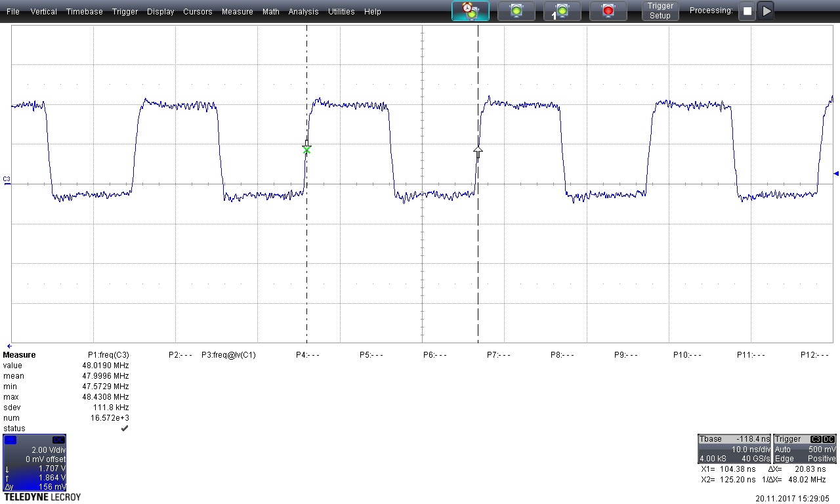Select Normal trigger mode green light icon

(516, 10)
